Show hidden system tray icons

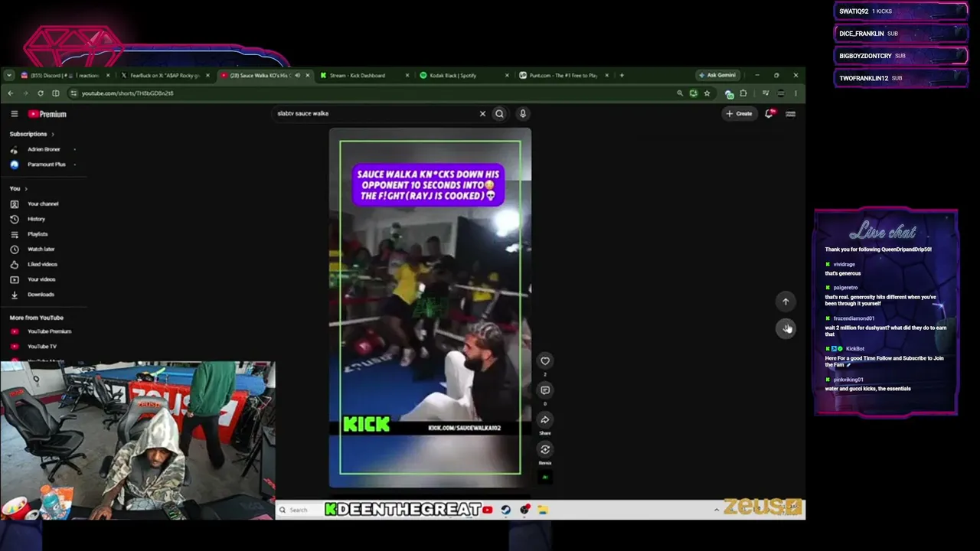click(x=717, y=510)
